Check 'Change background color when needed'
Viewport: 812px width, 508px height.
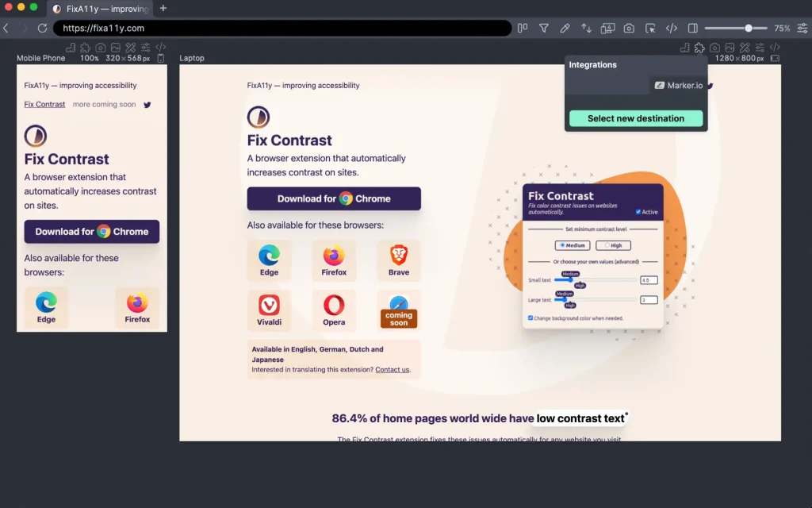point(530,316)
